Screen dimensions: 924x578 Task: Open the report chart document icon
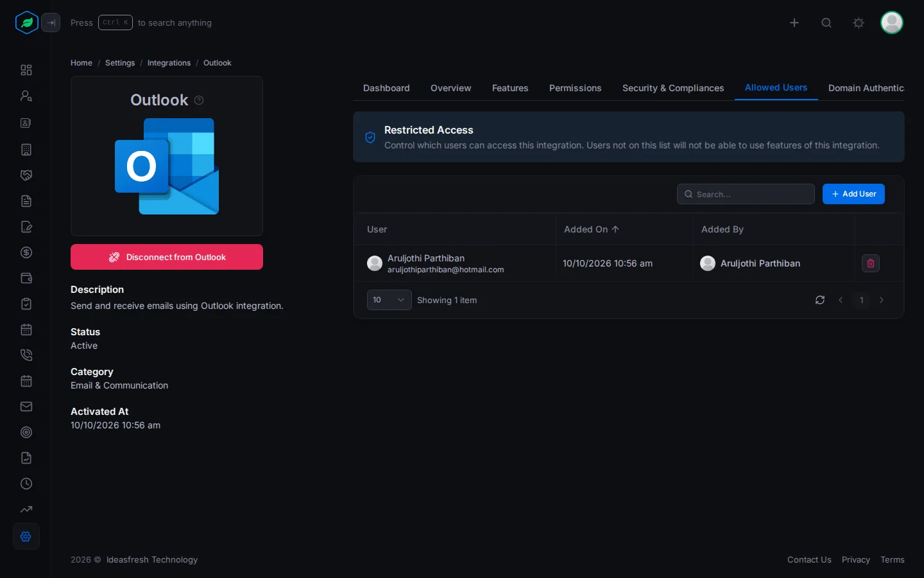pos(26,458)
